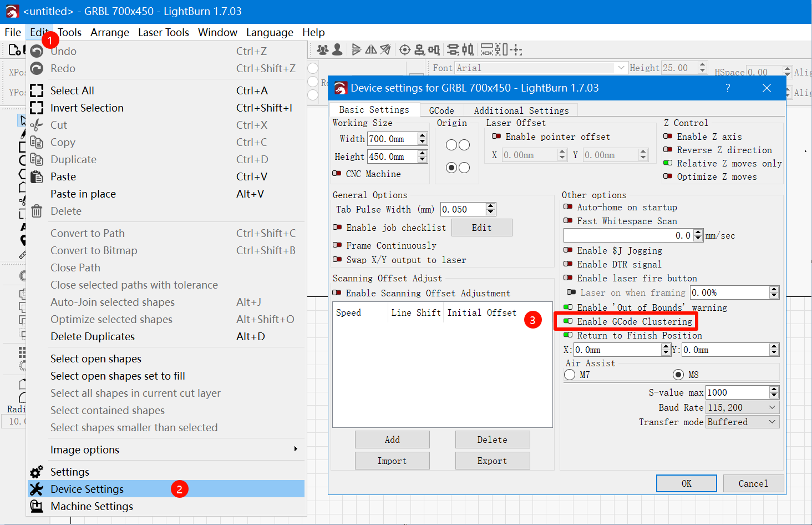Open the Tools menu
The height and width of the screenshot is (525, 812).
pyautogui.click(x=69, y=33)
